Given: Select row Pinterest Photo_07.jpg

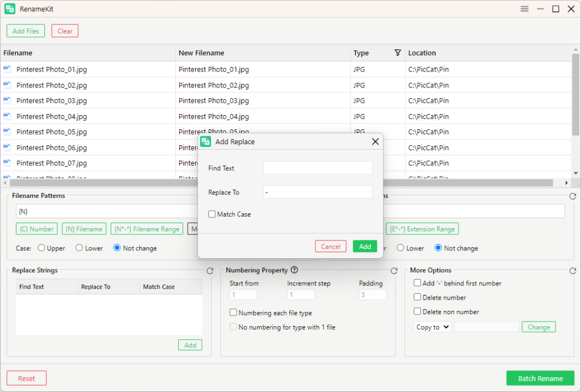Looking at the screenshot, I should pos(286,163).
